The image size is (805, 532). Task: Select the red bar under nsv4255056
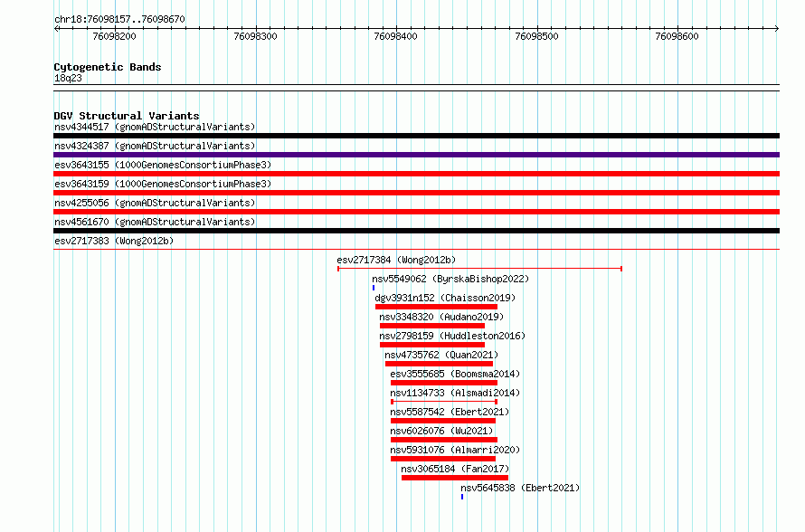416,212
